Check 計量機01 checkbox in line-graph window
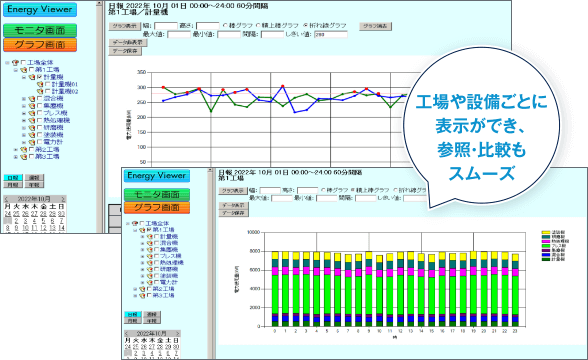The image size is (588, 360). pyautogui.click(x=48, y=84)
